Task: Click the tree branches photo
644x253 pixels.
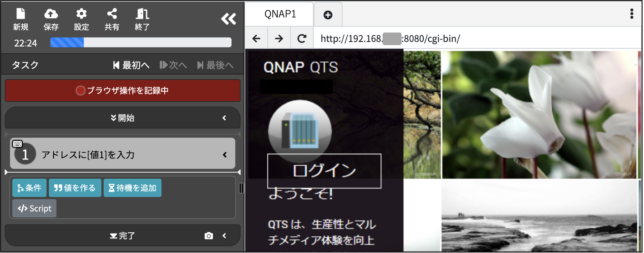Action: tap(422, 114)
